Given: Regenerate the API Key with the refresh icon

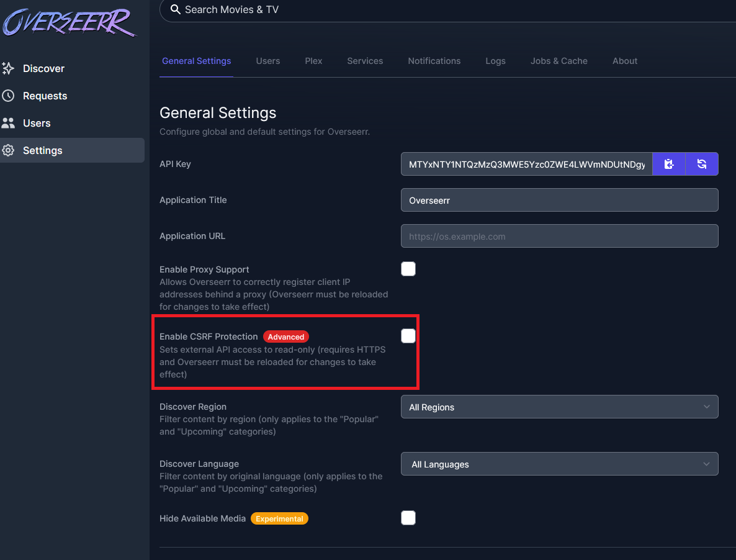Looking at the screenshot, I should tap(702, 163).
